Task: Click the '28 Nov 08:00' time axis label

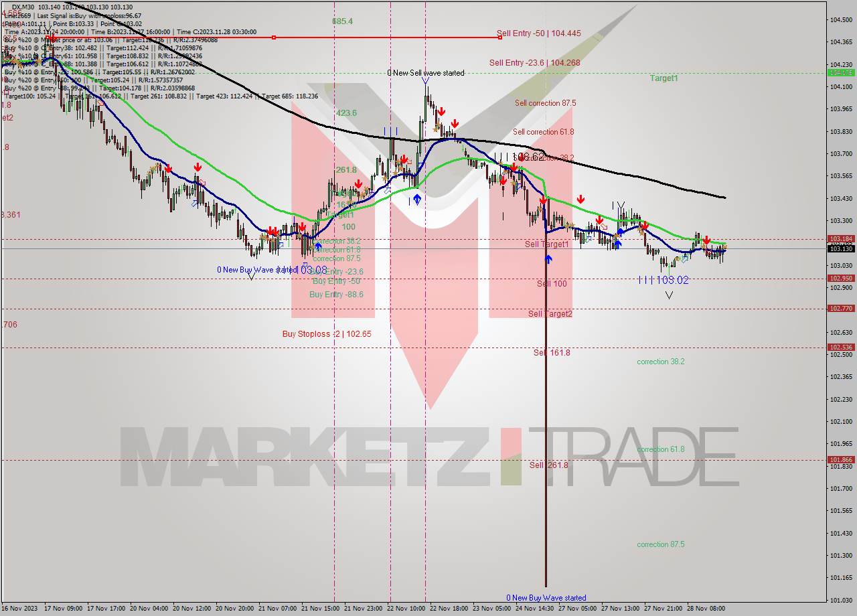Action: tap(707, 609)
